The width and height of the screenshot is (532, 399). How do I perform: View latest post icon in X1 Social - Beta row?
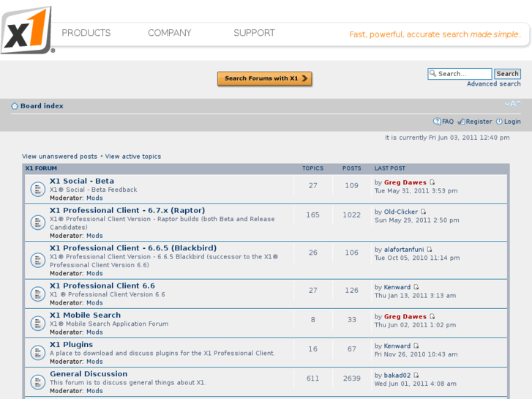pos(432,182)
